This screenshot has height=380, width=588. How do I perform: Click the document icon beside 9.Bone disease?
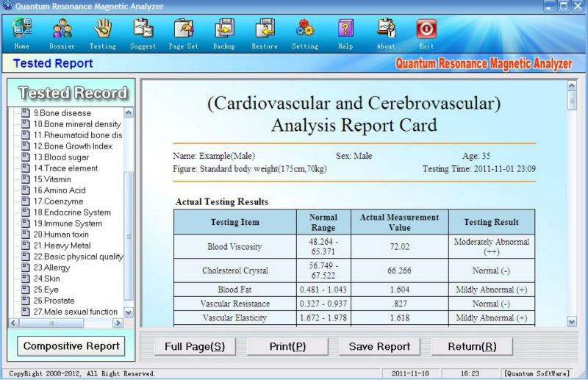pyautogui.click(x=26, y=112)
